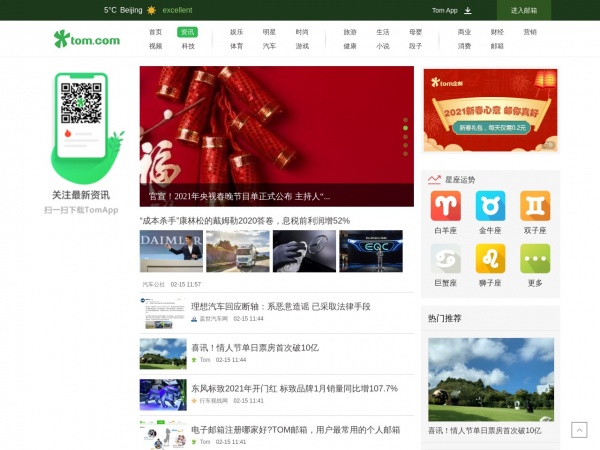Open the DAIMLER speaker thumbnail
This screenshot has width=600, height=450.
click(171, 251)
